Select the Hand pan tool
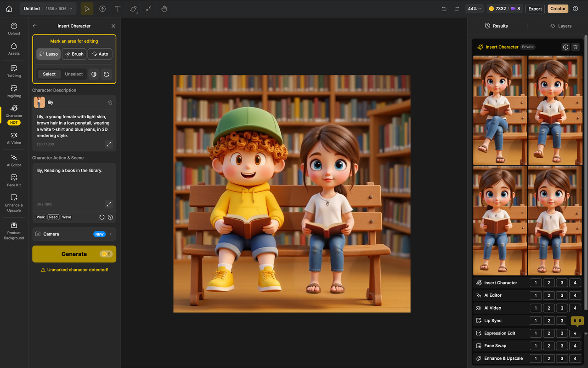This screenshot has height=368, width=588. tap(164, 8)
